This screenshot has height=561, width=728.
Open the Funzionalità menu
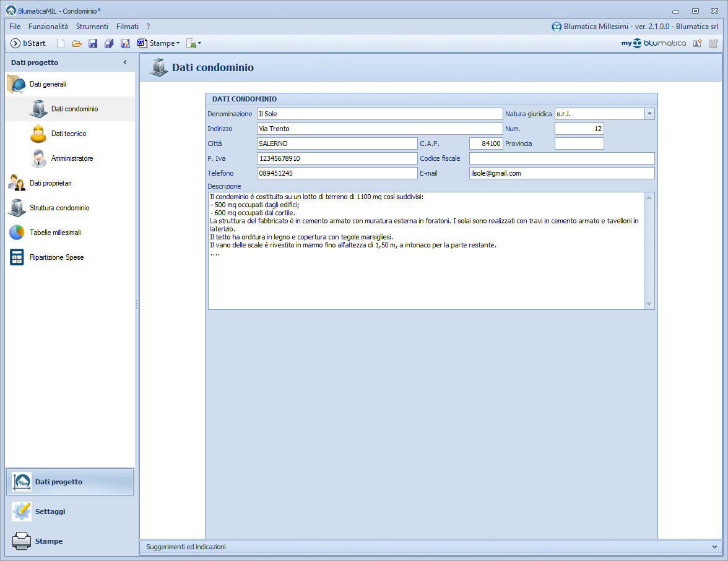click(48, 27)
